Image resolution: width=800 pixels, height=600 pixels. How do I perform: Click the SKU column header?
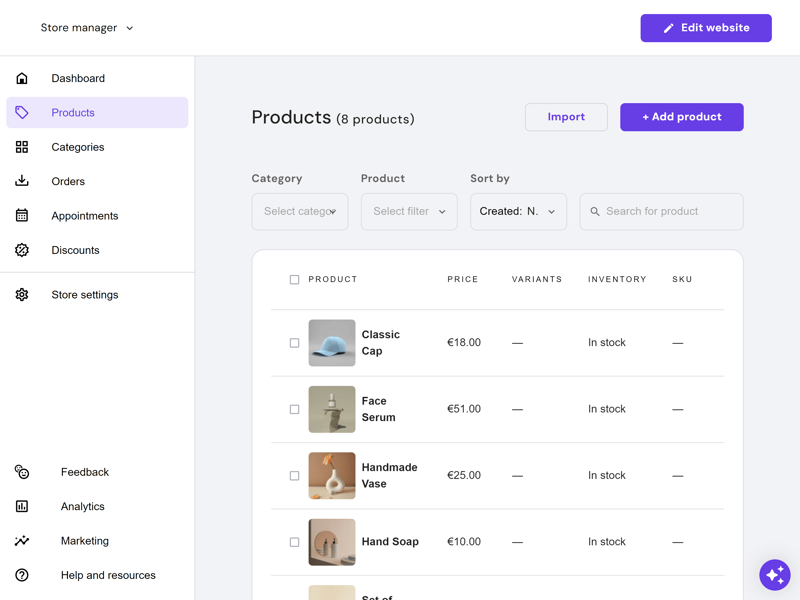click(682, 279)
